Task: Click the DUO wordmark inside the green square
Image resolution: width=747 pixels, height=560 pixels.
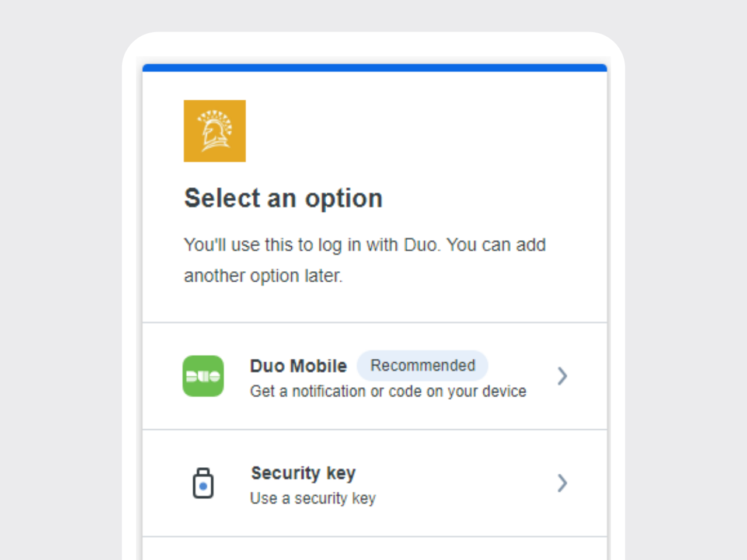Action: [203, 376]
